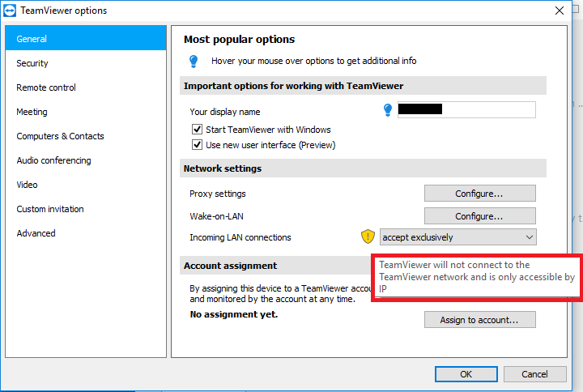
Task: Click the yellow warning shield icon
Action: pyautogui.click(x=368, y=237)
